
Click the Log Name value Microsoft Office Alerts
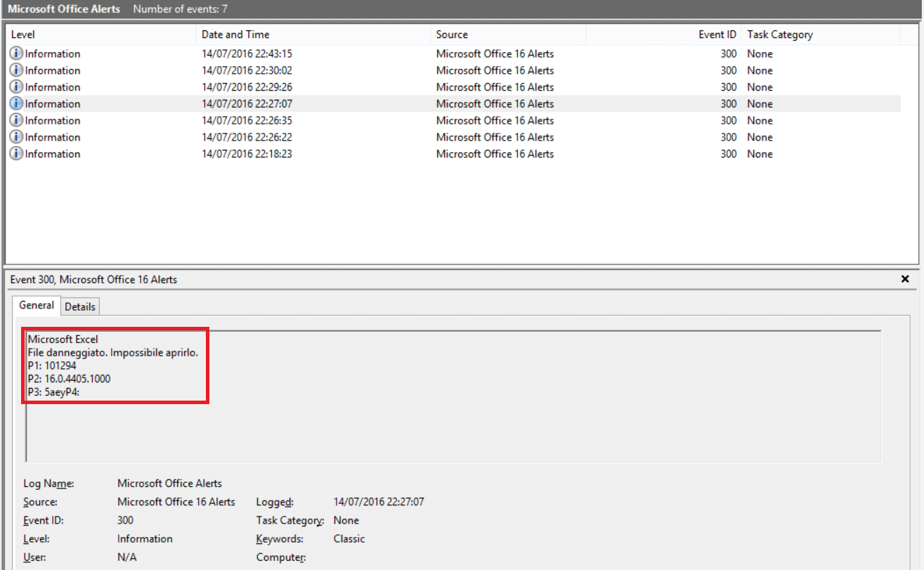(169, 484)
